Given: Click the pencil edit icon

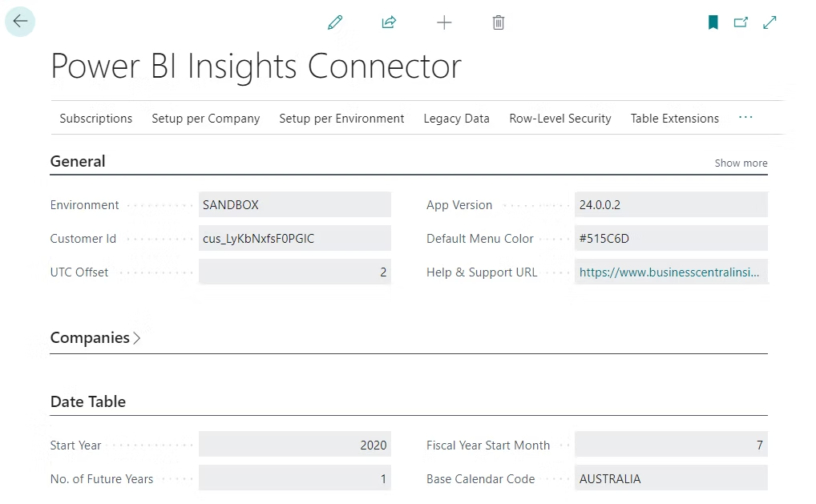Looking at the screenshot, I should (335, 22).
